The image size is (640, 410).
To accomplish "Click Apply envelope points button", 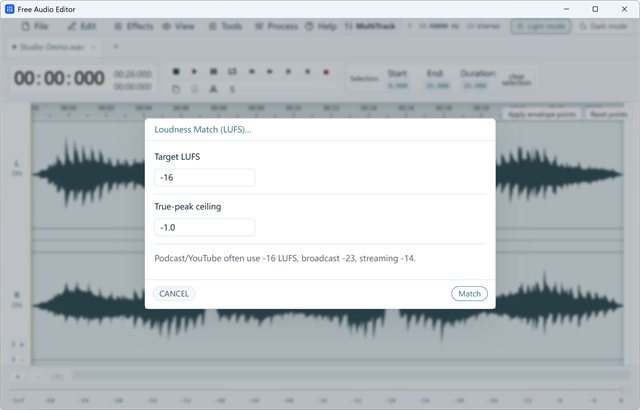I will click(x=542, y=114).
